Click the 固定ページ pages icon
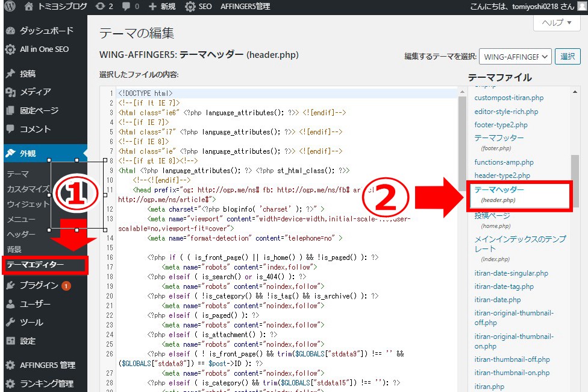 [10, 110]
